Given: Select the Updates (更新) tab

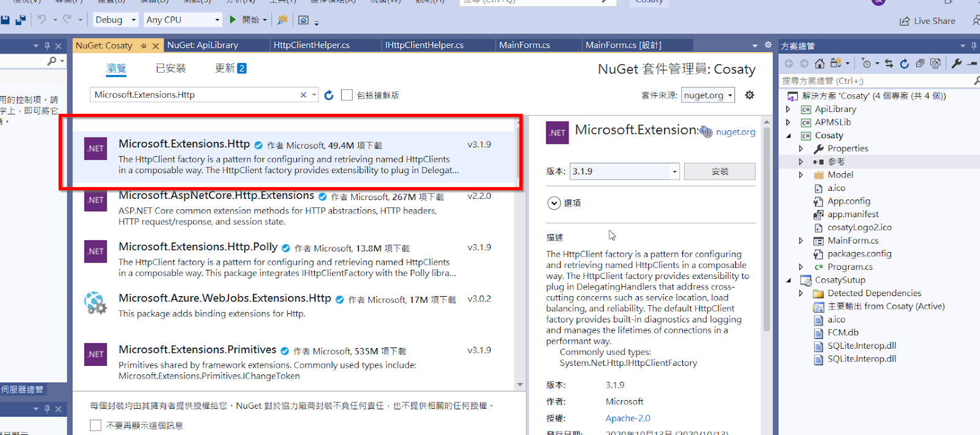Looking at the screenshot, I should tap(230, 69).
